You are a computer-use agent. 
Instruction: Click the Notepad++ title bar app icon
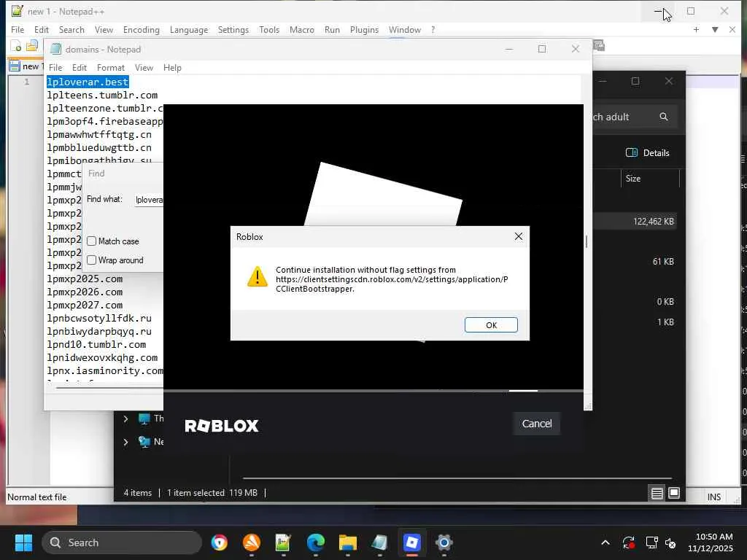18,11
